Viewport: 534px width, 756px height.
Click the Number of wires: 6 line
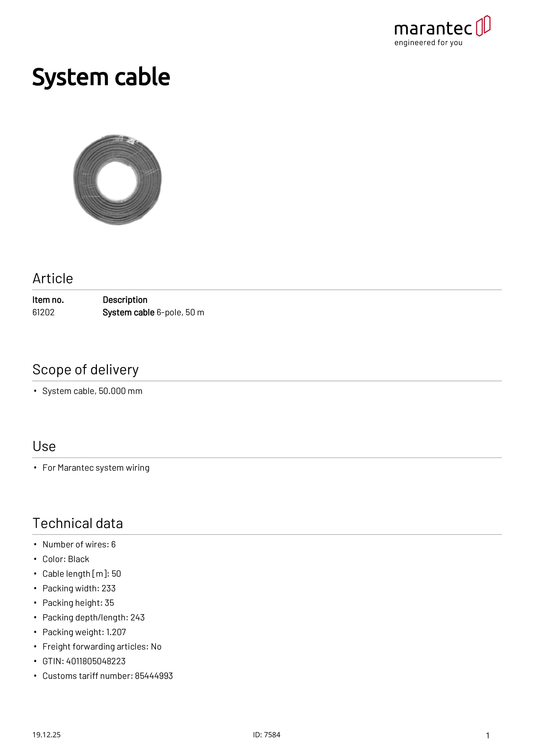[x=79, y=545]
